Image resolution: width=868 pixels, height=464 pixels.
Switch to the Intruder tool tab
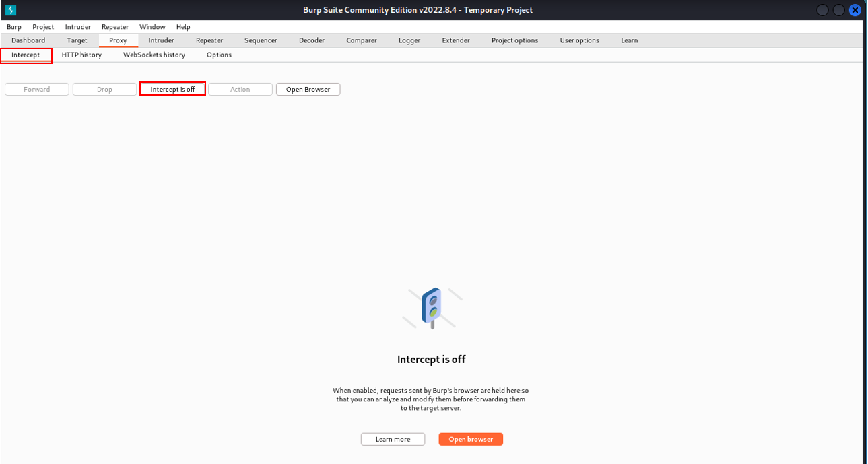click(161, 40)
